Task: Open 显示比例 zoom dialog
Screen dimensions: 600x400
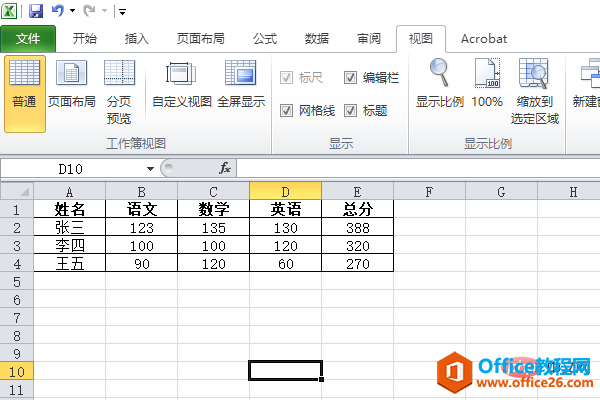Action: (x=440, y=83)
